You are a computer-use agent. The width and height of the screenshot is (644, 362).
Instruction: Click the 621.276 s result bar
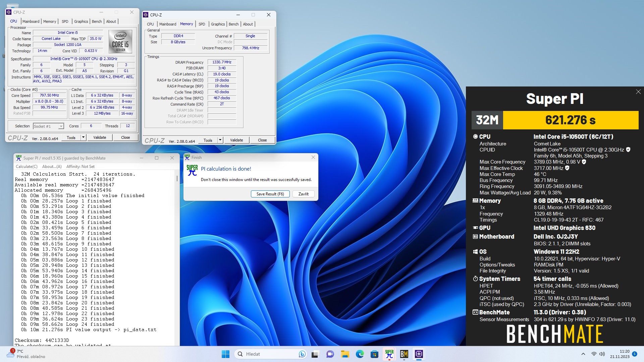click(571, 120)
